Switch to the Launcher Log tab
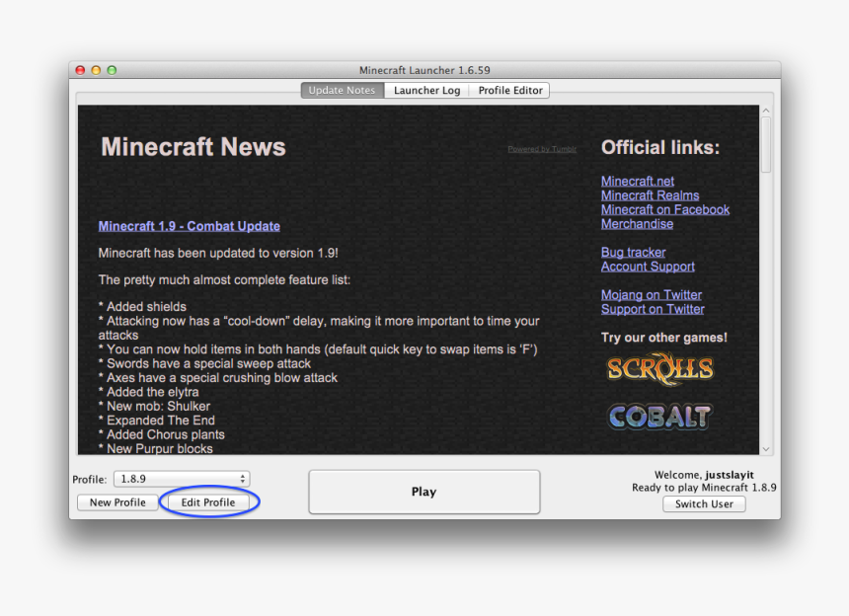The height and width of the screenshot is (616, 849). tap(426, 90)
